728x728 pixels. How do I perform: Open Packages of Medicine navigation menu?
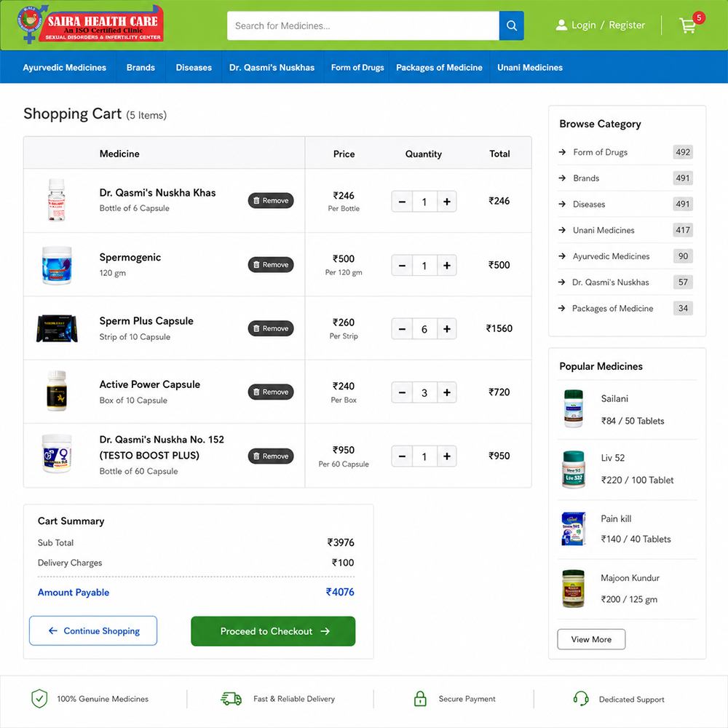(439, 67)
